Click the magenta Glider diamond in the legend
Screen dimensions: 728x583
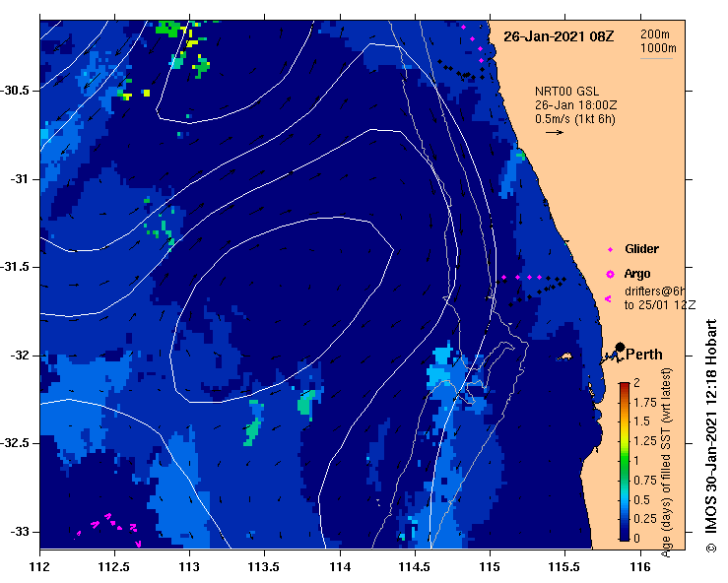tap(610, 250)
